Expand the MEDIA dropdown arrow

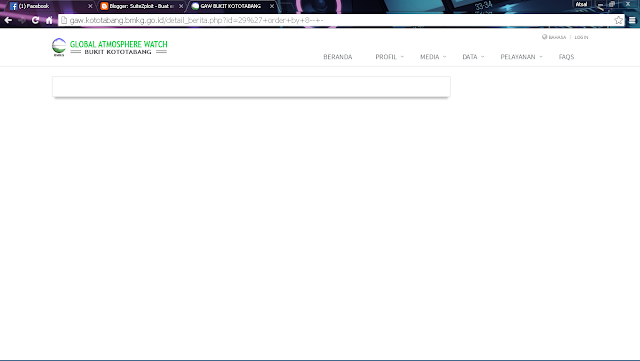click(444, 57)
